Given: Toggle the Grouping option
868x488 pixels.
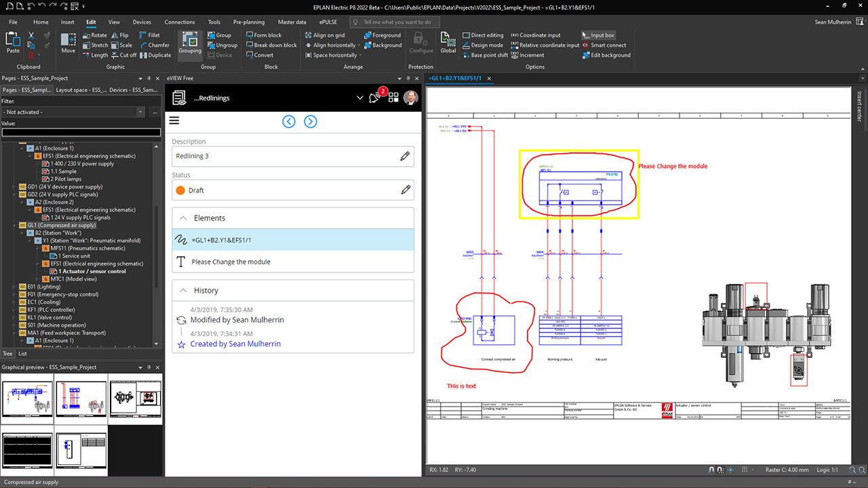Looking at the screenshot, I should pyautogui.click(x=190, y=42).
